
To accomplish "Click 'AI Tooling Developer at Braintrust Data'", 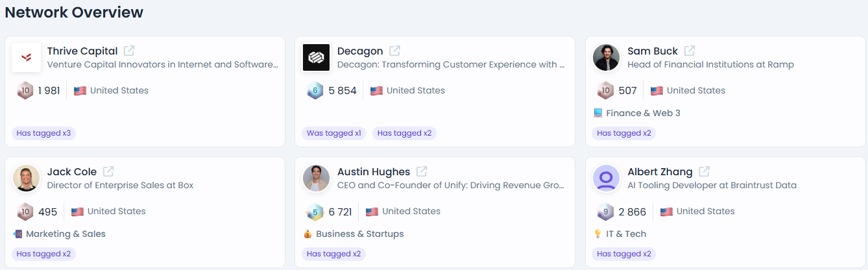I will pos(712,185).
